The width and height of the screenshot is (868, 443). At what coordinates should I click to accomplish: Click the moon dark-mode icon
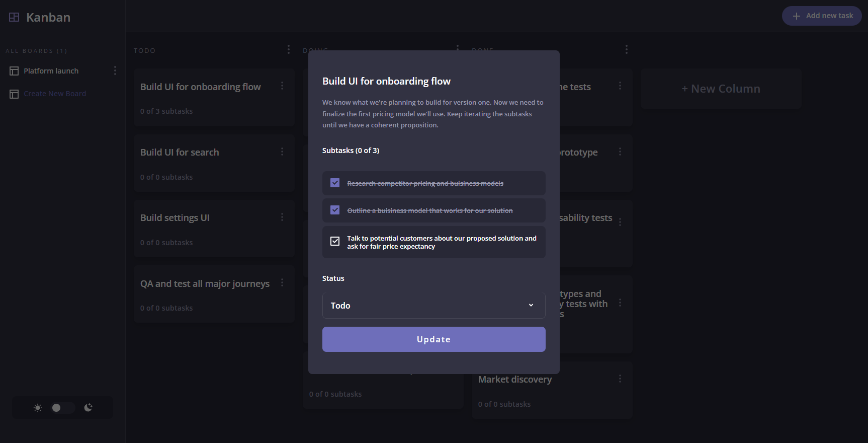[x=89, y=408]
